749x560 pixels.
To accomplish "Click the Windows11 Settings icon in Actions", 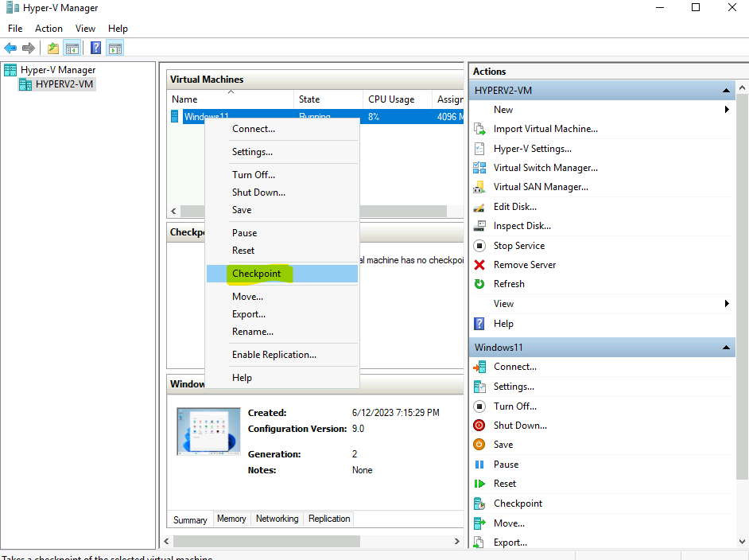I will click(x=479, y=387).
